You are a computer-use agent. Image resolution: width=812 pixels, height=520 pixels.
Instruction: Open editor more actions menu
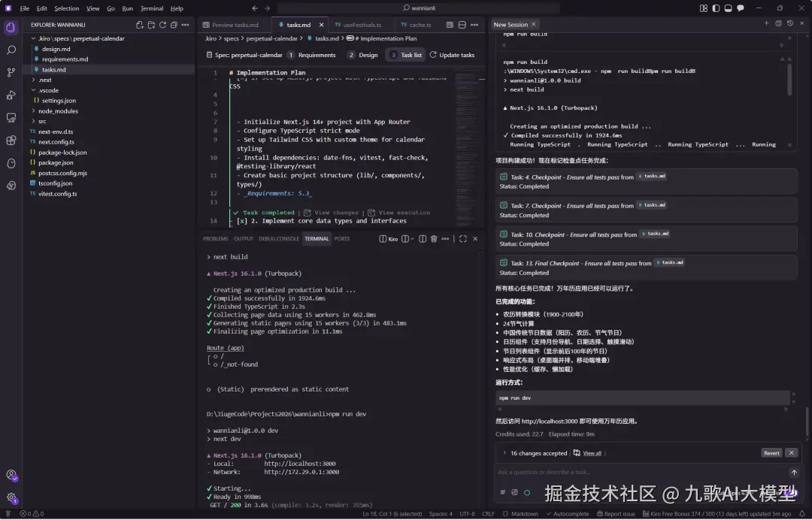pos(474,25)
